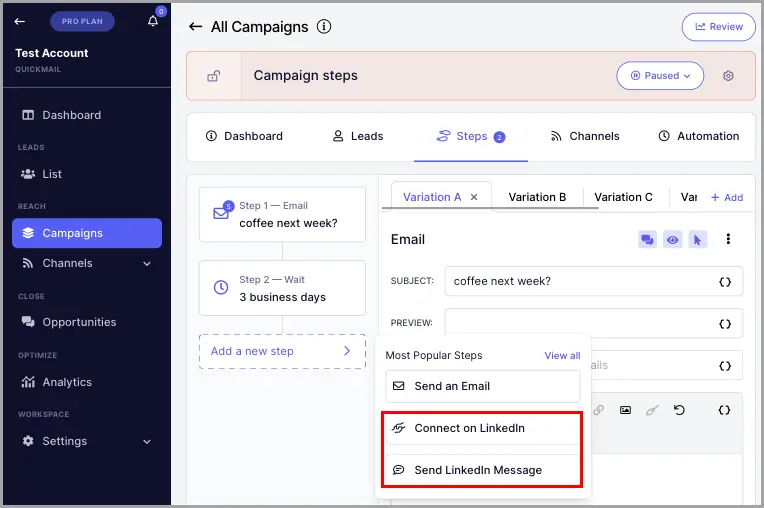
Task: Open the conversation bubbles icon in Email header
Action: tap(647, 240)
